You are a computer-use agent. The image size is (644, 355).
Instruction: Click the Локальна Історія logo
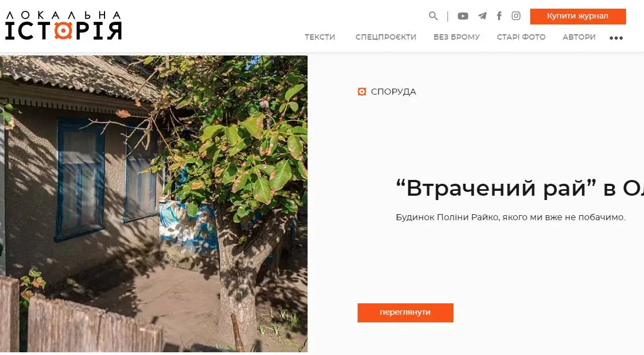63,26
